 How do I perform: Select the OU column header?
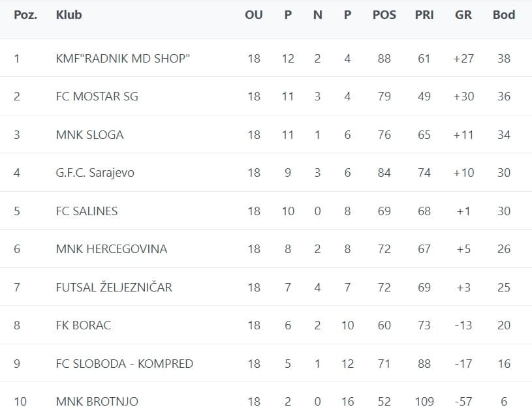coord(253,15)
